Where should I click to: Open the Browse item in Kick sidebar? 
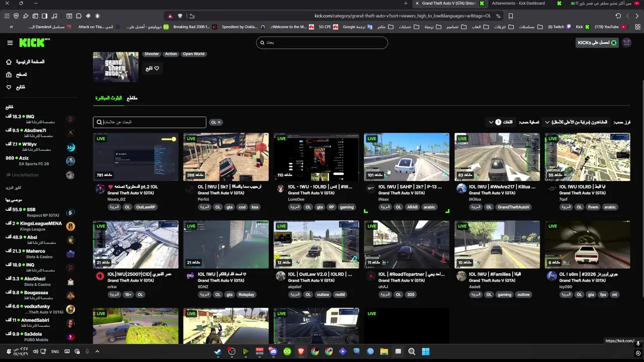pyautogui.click(x=16, y=74)
